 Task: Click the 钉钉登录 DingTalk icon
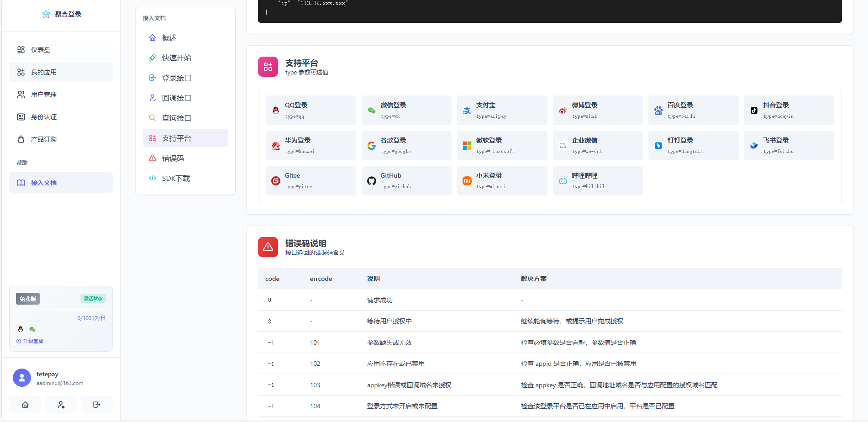coord(658,145)
